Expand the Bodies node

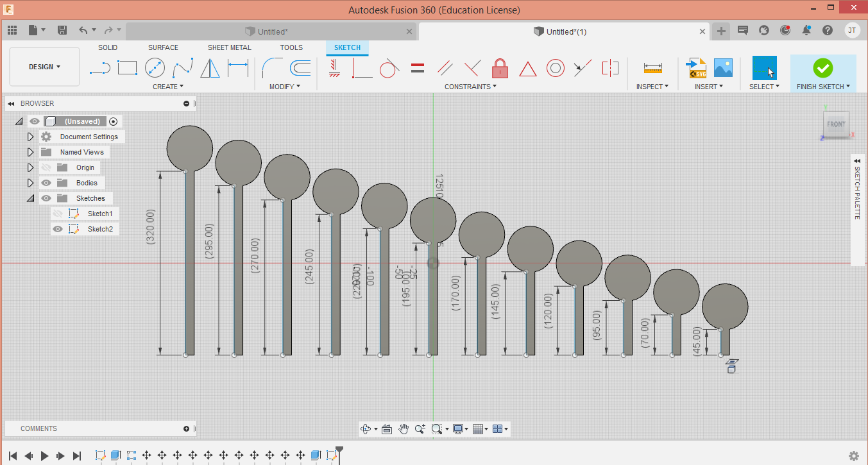30,183
